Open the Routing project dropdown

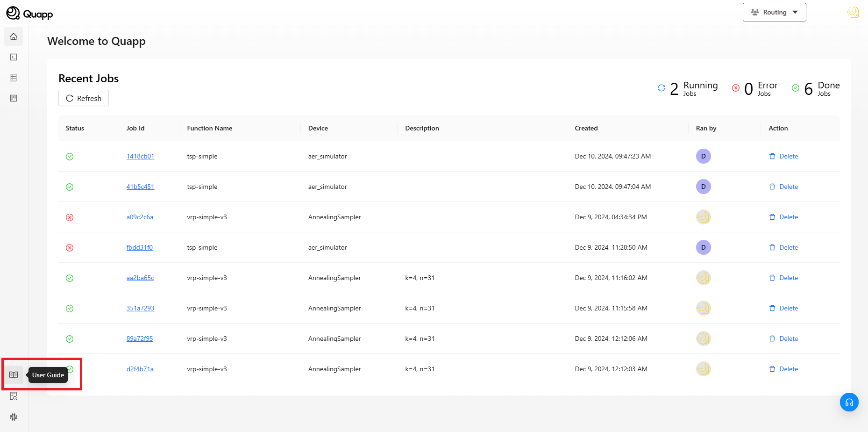pyautogui.click(x=774, y=12)
